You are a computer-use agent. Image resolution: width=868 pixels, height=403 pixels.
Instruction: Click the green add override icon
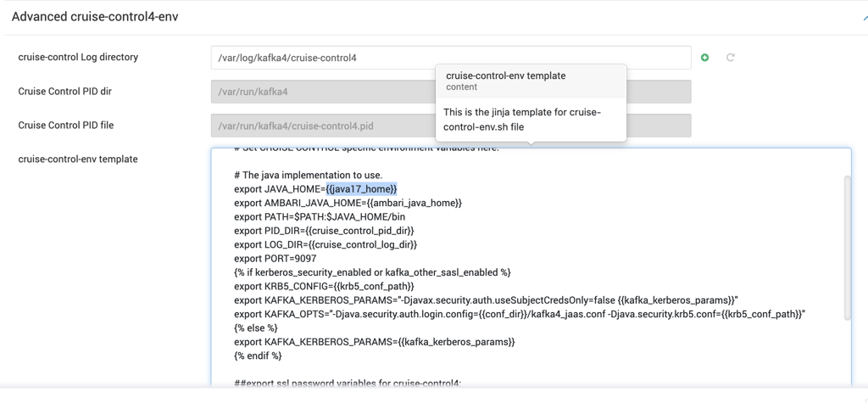tap(704, 57)
